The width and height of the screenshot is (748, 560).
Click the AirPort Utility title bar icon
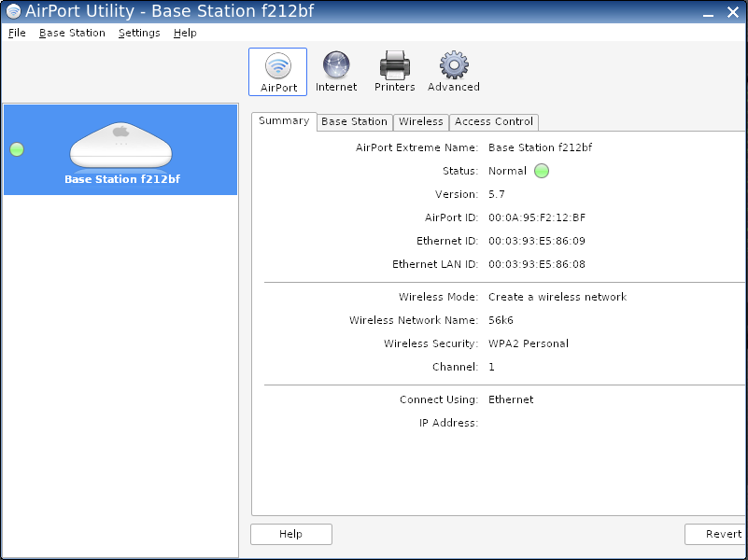pos(13,11)
